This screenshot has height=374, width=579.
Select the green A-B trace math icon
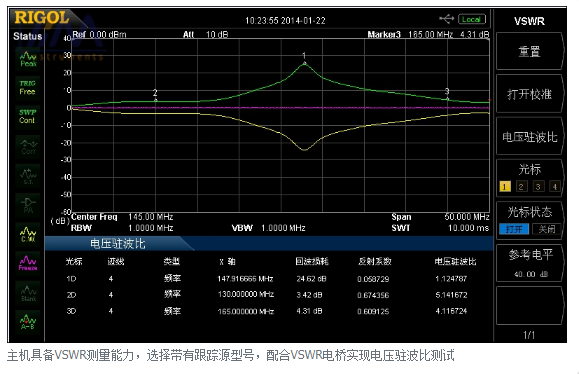[x=28, y=322]
